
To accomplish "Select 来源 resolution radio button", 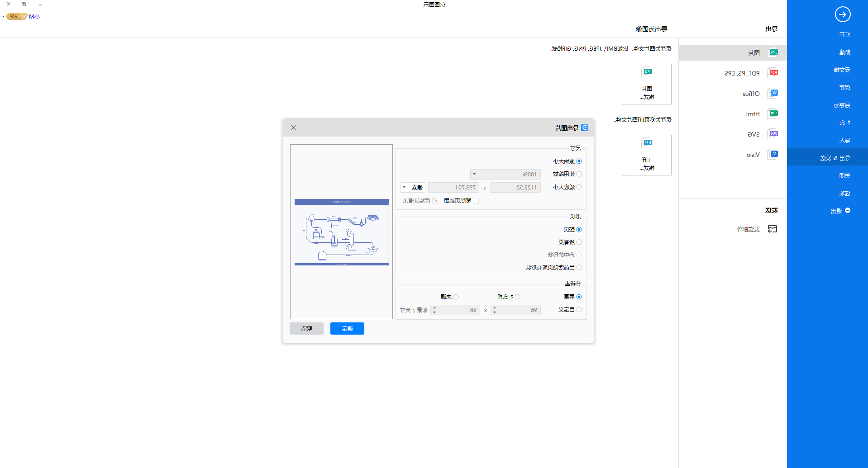I will pyautogui.click(x=456, y=297).
